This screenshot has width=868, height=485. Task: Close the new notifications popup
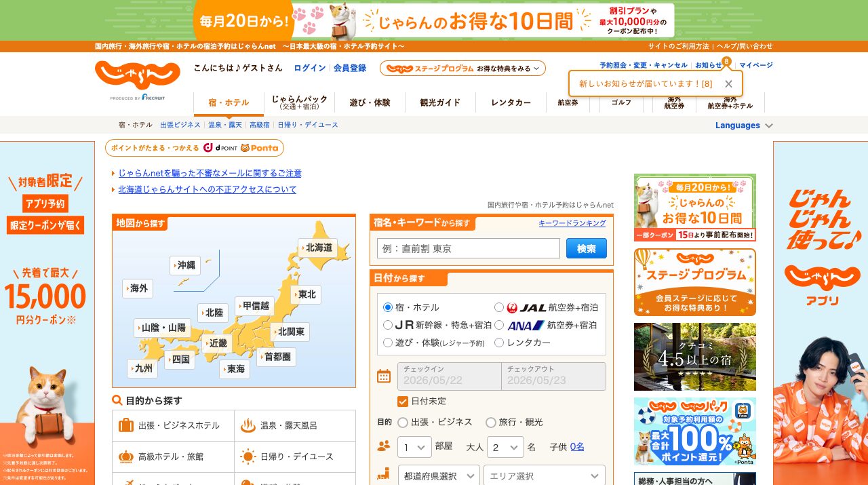tap(728, 84)
